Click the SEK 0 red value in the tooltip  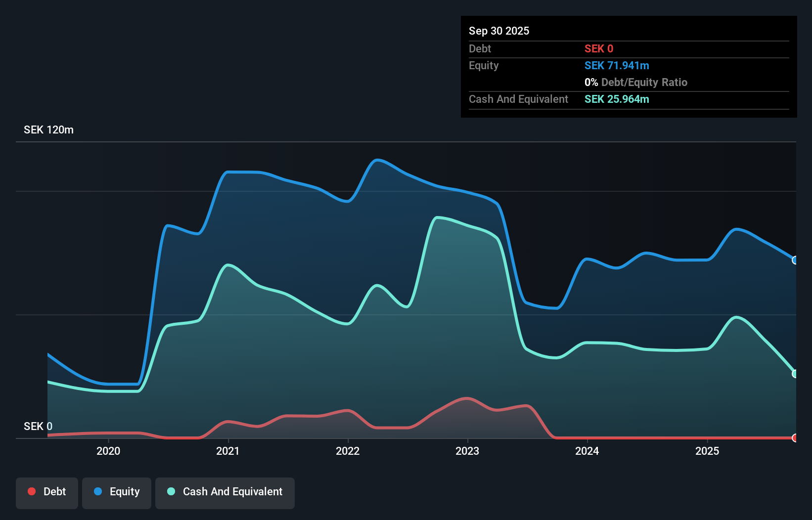coord(598,48)
